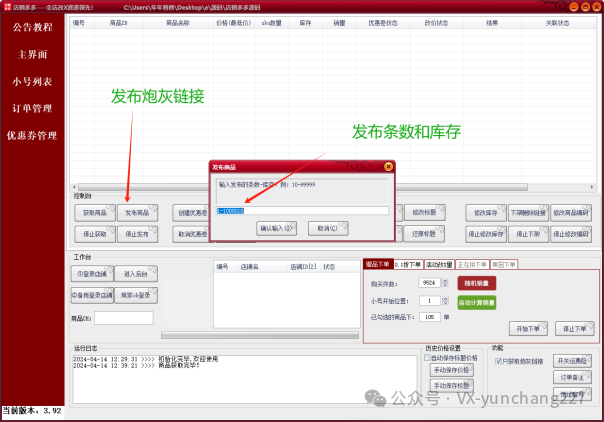
Task: Click 确认输入 in the publish dialog
Action: pyautogui.click(x=277, y=228)
